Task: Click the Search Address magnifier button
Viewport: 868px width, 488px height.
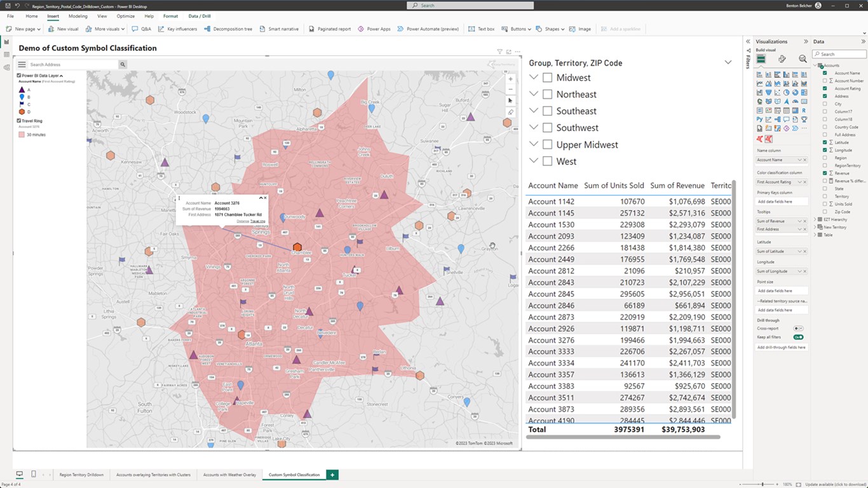Action: tap(123, 64)
